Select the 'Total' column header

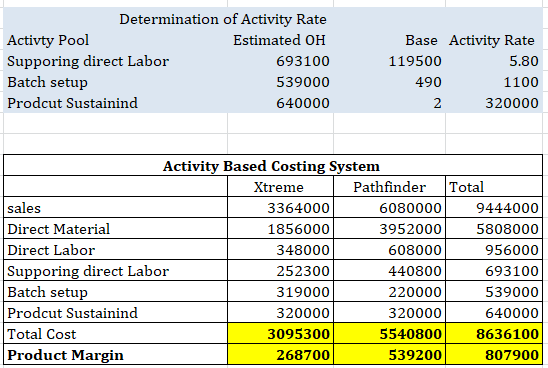466,187
